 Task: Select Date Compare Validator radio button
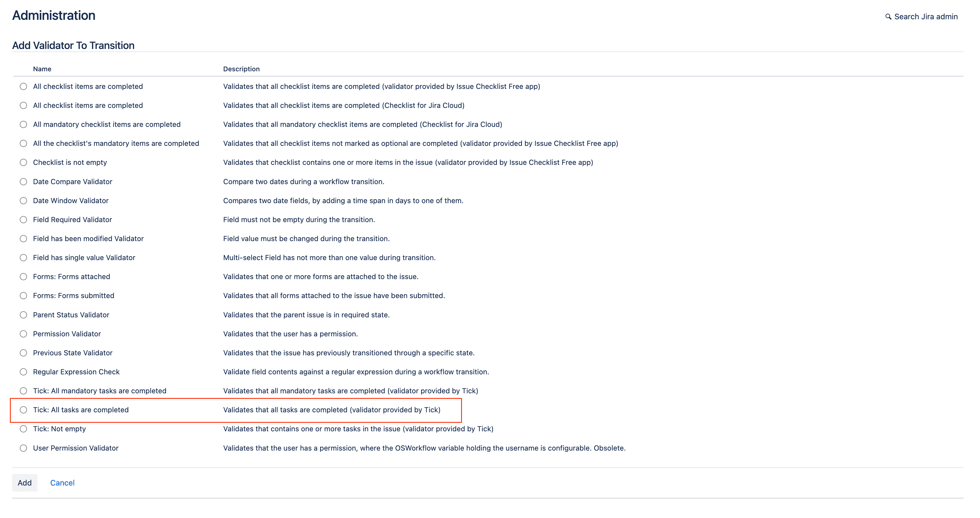pos(24,181)
